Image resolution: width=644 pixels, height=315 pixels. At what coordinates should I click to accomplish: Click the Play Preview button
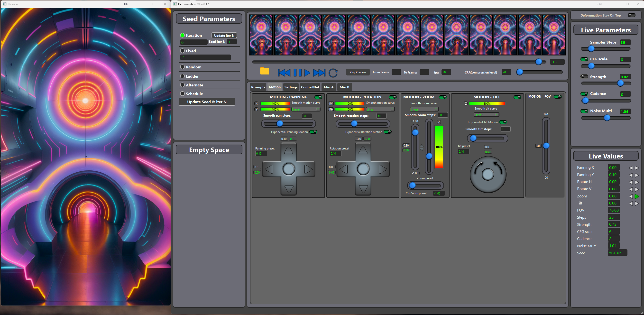(x=358, y=72)
